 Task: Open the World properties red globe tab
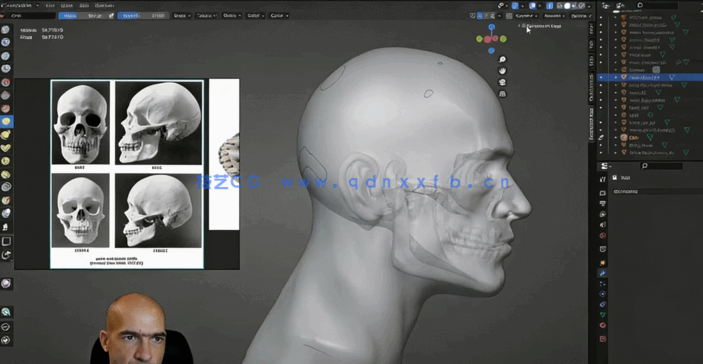603,235
